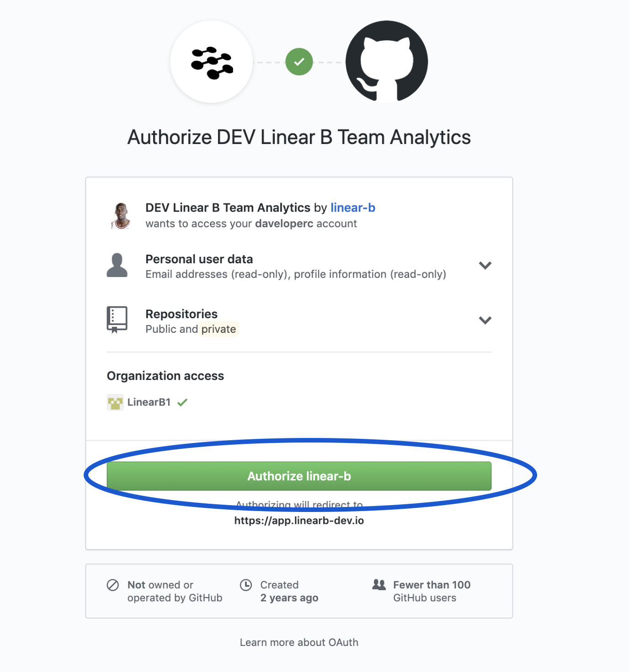Click the app.linearb-dev.io redirect URL
This screenshot has height=672, width=629.
299,521
